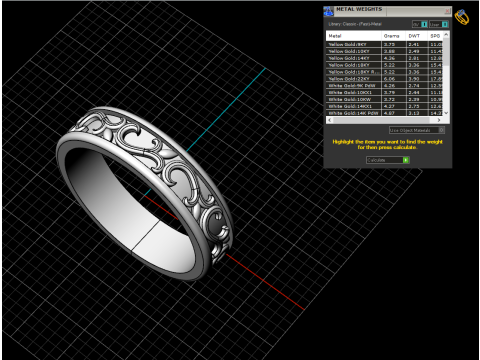This screenshot has width=480, height=360.
Task: Click the horizontal scrollbar left arrow
Action: [x=330, y=120]
